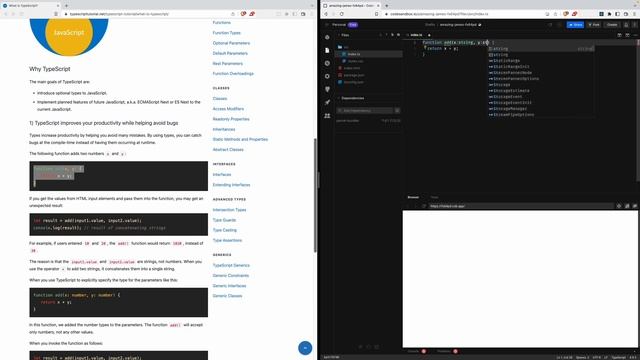Screen dimensions: 640x360
Task: Click the right browser's codesandbox.io address bar
Action: point(465,14)
